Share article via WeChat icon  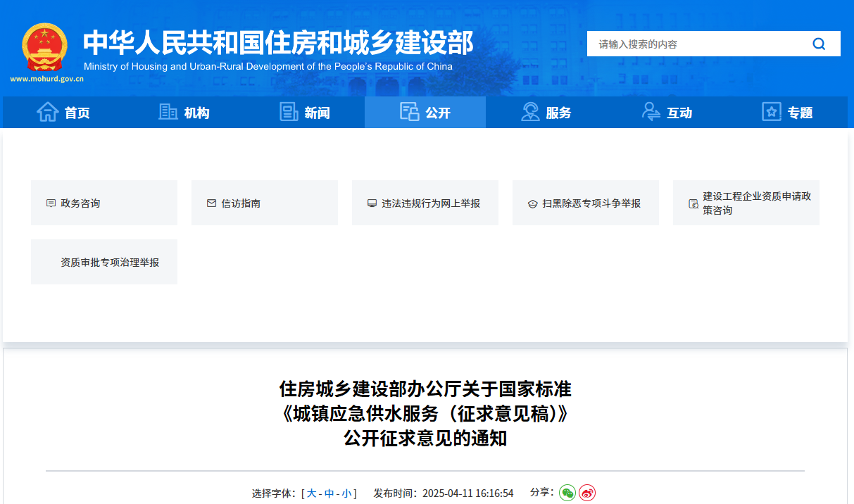(567, 493)
